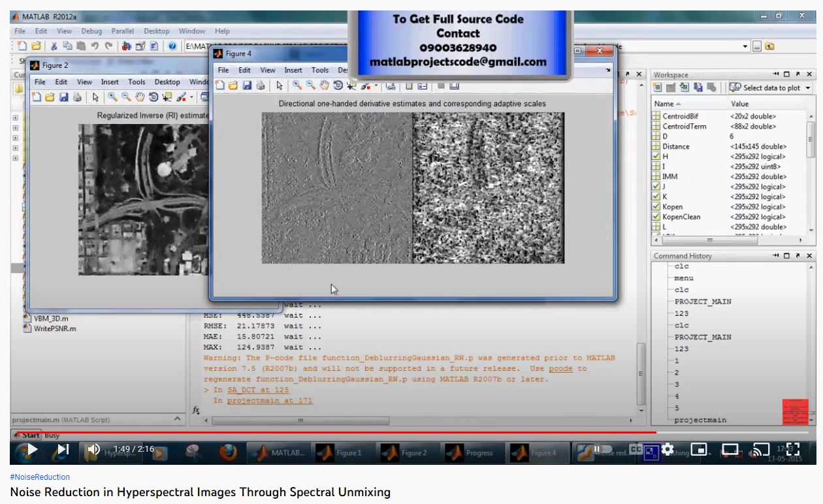Open the Debug menu in MATLAB
This screenshot has width=823, height=504.
pos(91,31)
